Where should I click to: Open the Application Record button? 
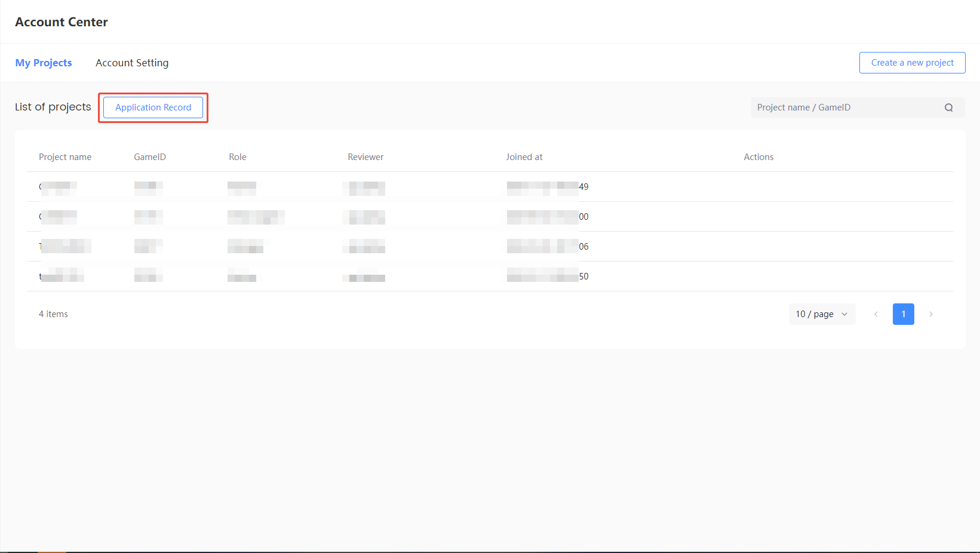click(153, 107)
